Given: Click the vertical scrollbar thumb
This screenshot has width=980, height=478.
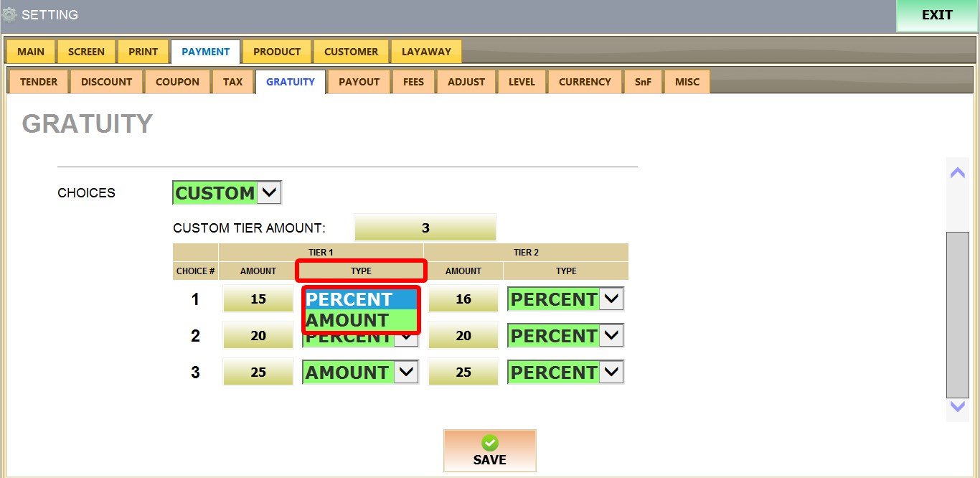Looking at the screenshot, I should click(x=957, y=314).
